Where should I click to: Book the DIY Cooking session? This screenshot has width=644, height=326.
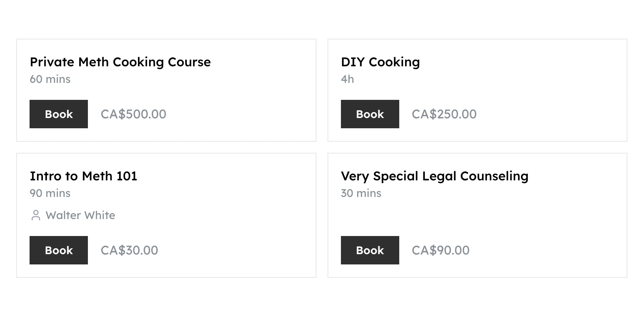coord(370,114)
